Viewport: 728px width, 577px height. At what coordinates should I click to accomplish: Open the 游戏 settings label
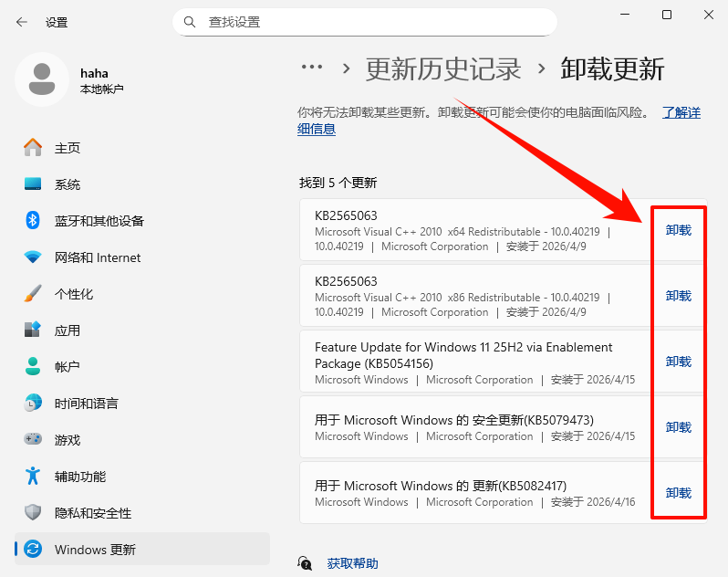[x=68, y=439]
